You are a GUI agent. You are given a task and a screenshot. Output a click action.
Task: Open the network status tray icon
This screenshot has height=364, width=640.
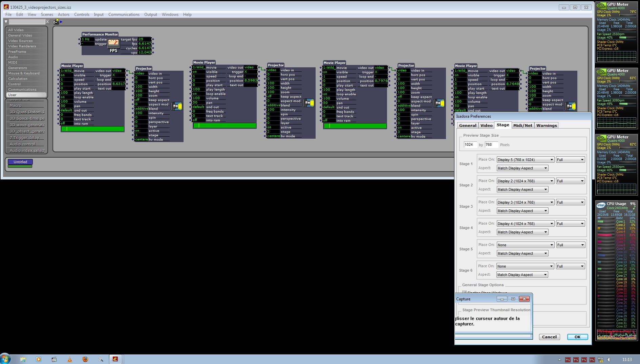(600, 360)
